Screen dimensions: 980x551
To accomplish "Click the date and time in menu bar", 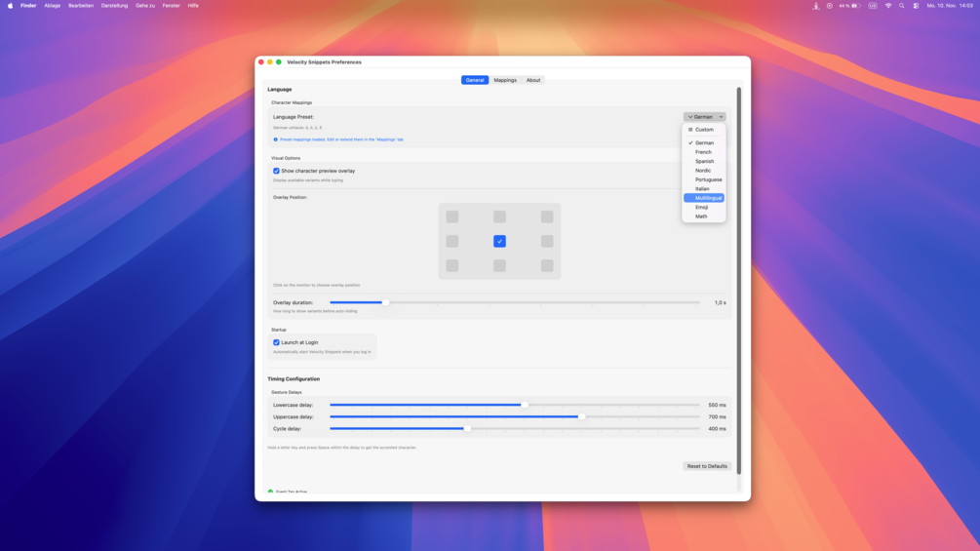I will pos(950,6).
